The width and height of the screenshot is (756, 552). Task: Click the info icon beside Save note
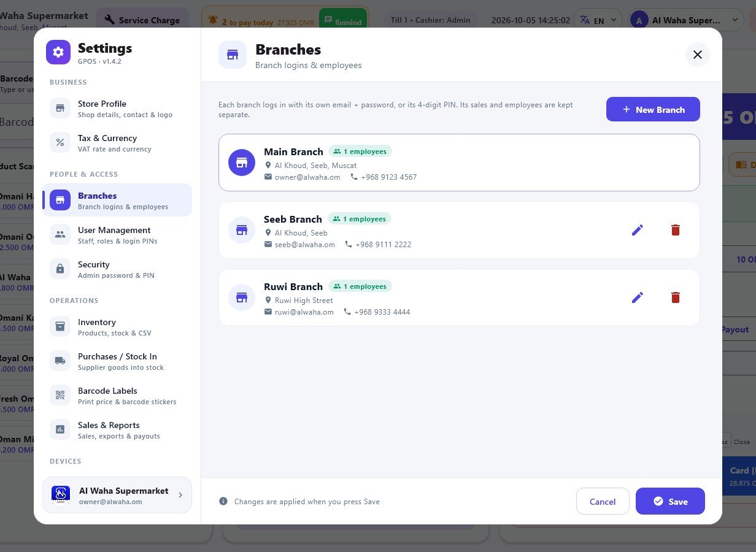click(223, 501)
